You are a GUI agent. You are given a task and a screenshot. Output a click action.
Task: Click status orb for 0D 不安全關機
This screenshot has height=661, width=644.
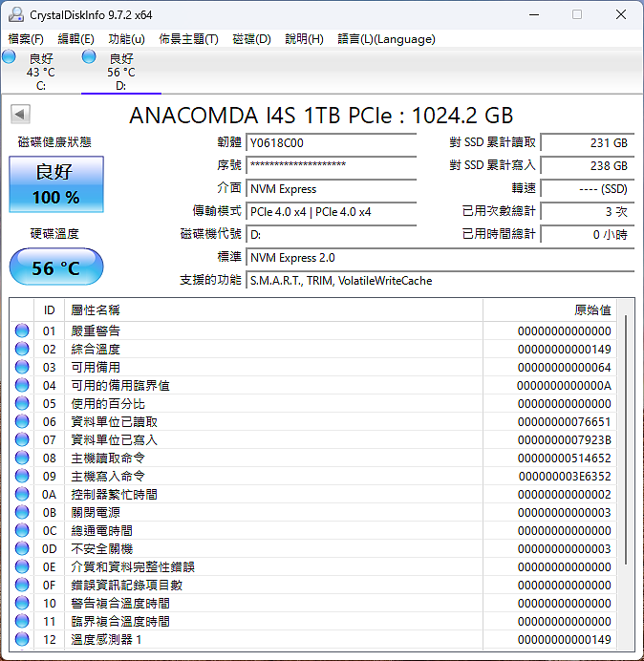[x=22, y=548]
